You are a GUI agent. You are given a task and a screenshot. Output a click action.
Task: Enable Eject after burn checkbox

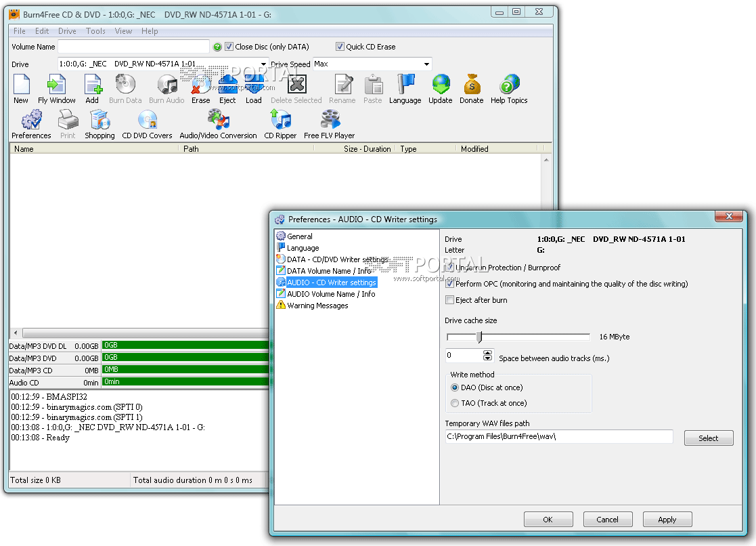click(x=450, y=300)
